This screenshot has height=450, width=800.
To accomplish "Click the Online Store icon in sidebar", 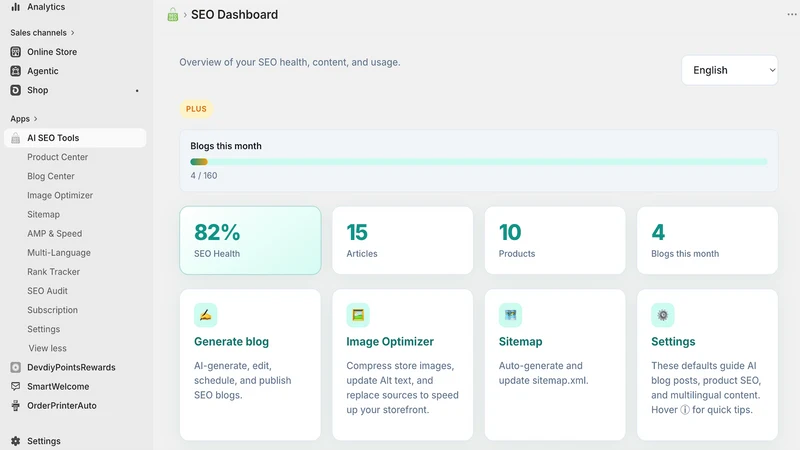I will point(16,52).
